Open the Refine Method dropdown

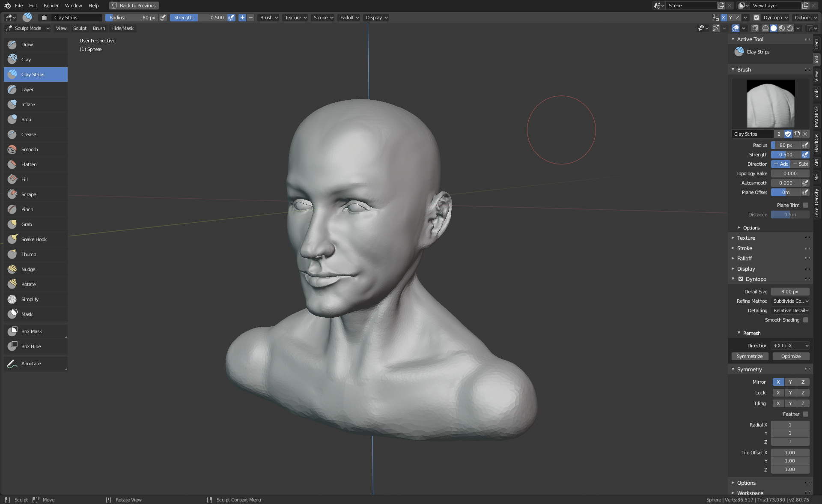click(790, 301)
